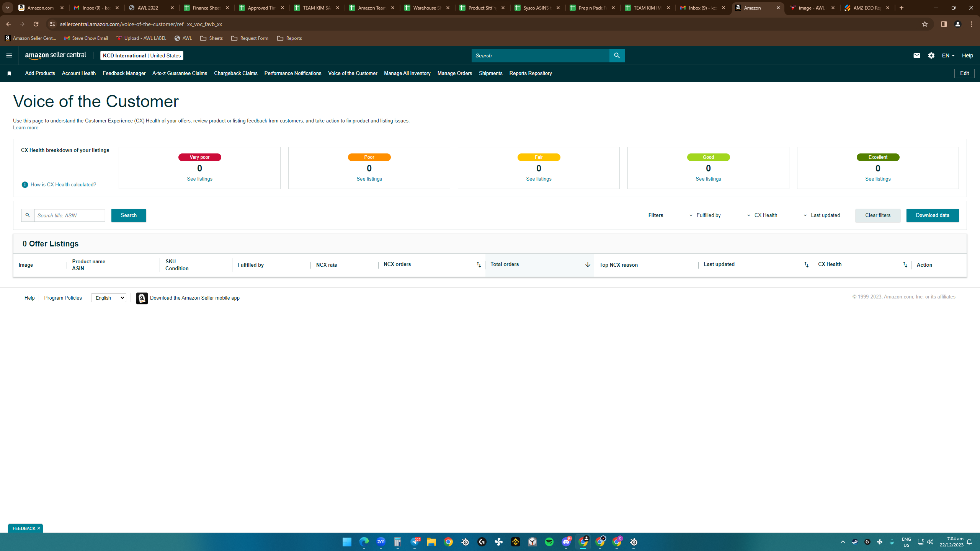980x551 pixels.
Task: Open the Chrome tab search dropdown arrow
Action: [8, 8]
